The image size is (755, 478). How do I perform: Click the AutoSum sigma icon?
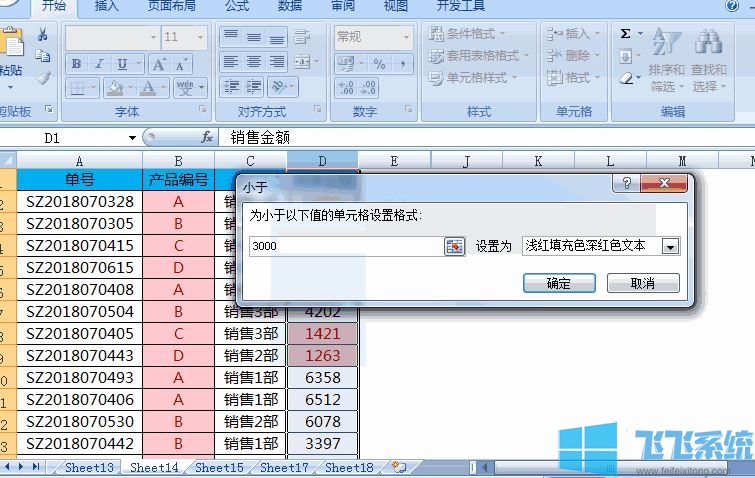click(x=625, y=34)
